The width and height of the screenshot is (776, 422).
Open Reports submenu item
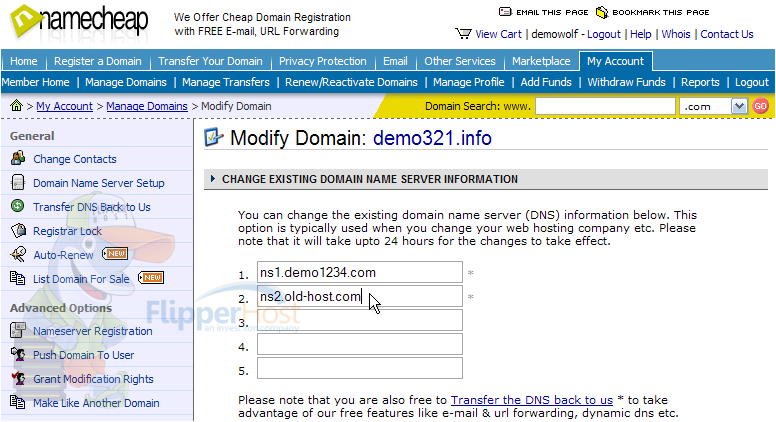700,82
